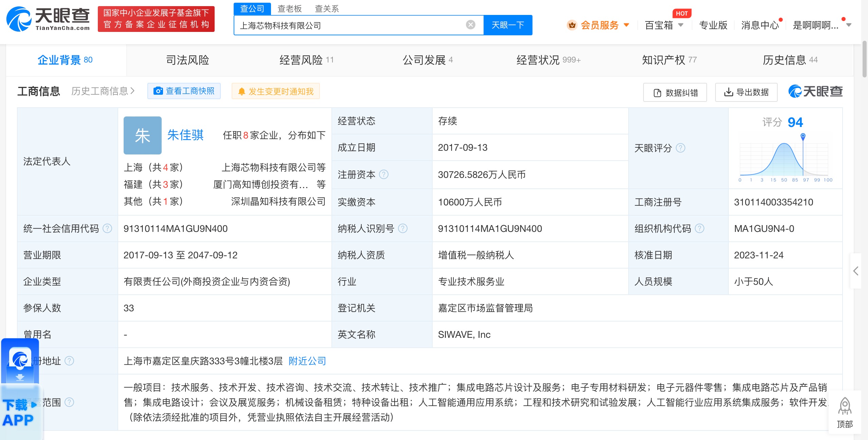Image resolution: width=868 pixels, height=440 pixels.
Task: Click 发生变更时通知我 button
Action: 276,91
